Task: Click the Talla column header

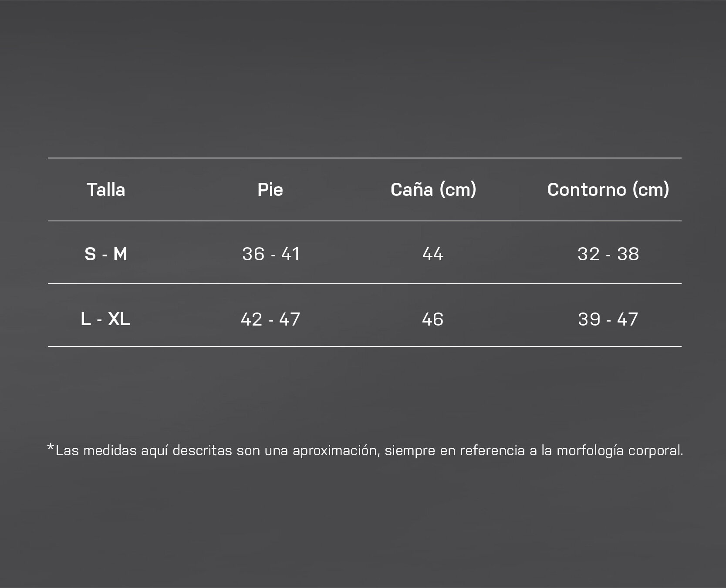Action: pos(106,190)
